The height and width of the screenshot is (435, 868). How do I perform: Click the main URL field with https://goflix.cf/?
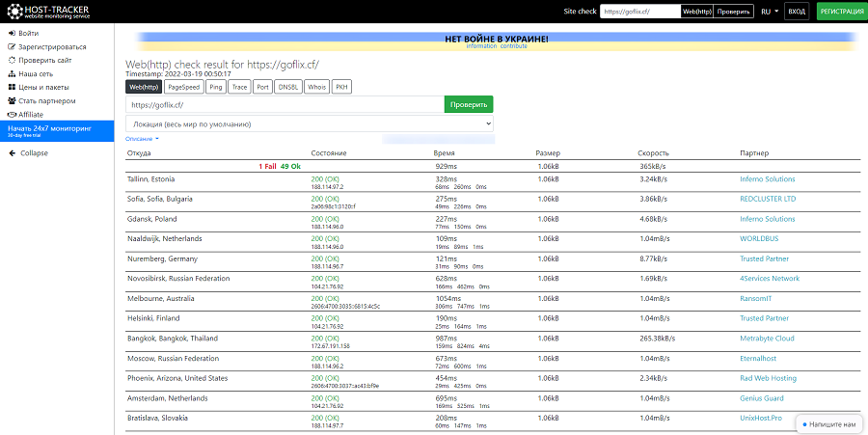285,104
